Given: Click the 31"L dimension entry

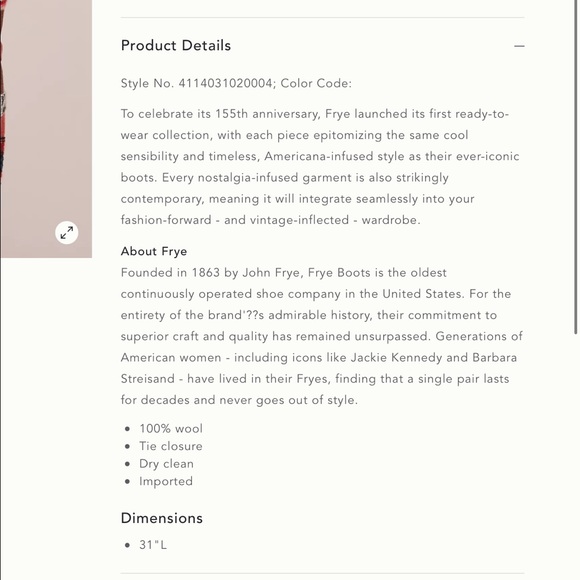Looking at the screenshot, I should [153, 544].
